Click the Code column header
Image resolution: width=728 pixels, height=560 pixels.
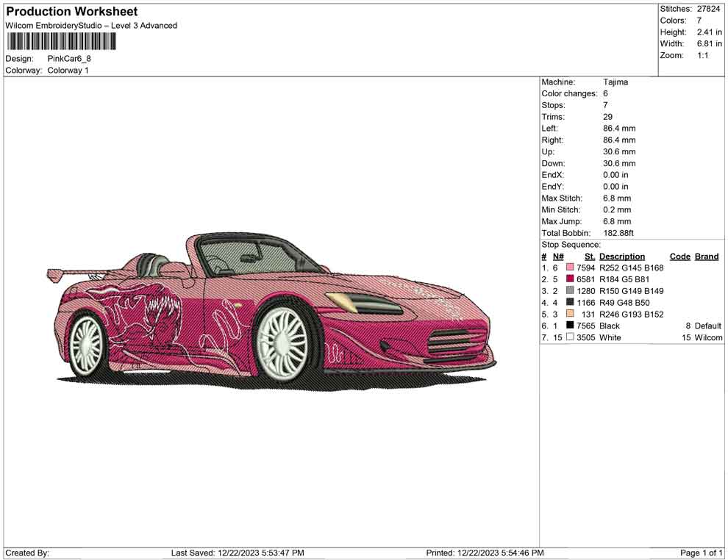pyautogui.click(x=679, y=256)
